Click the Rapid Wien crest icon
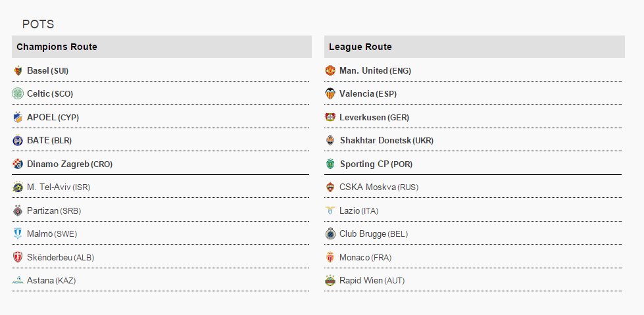The width and height of the screenshot is (644, 315). tap(330, 281)
